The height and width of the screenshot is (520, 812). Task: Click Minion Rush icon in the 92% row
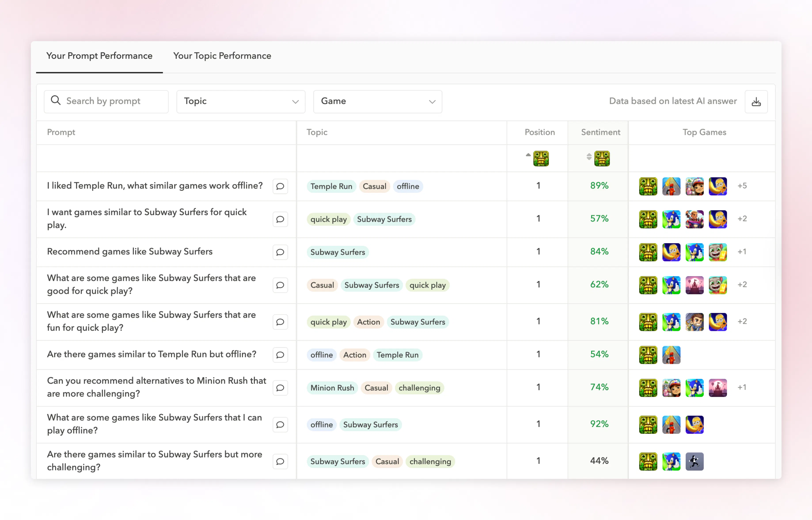[694, 424]
